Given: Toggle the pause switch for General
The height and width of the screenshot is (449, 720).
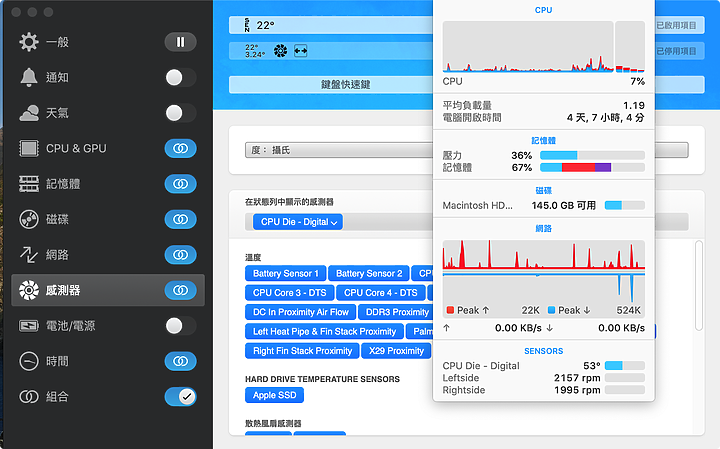Looking at the screenshot, I should pos(180,42).
